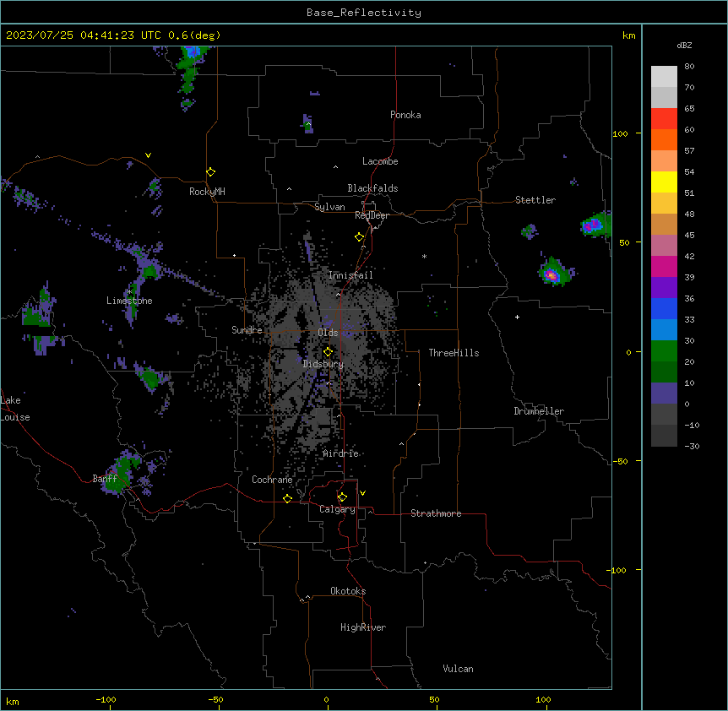
Task: Click the white asterisk marker east of Innisfail
Action: click(424, 256)
